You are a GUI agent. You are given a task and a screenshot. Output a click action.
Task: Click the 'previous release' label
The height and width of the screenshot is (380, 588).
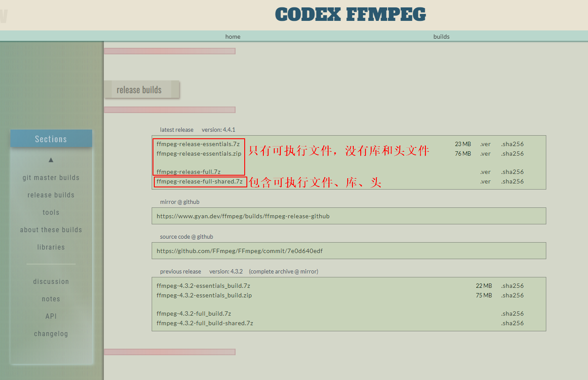click(180, 271)
